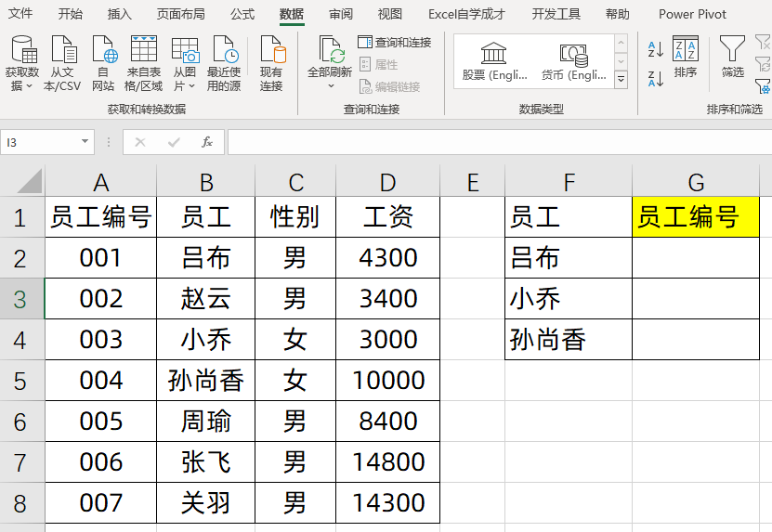The height and width of the screenshot is (532, 772).
Task: Switch to the 页面布局 tab
Action: [181, 14]
